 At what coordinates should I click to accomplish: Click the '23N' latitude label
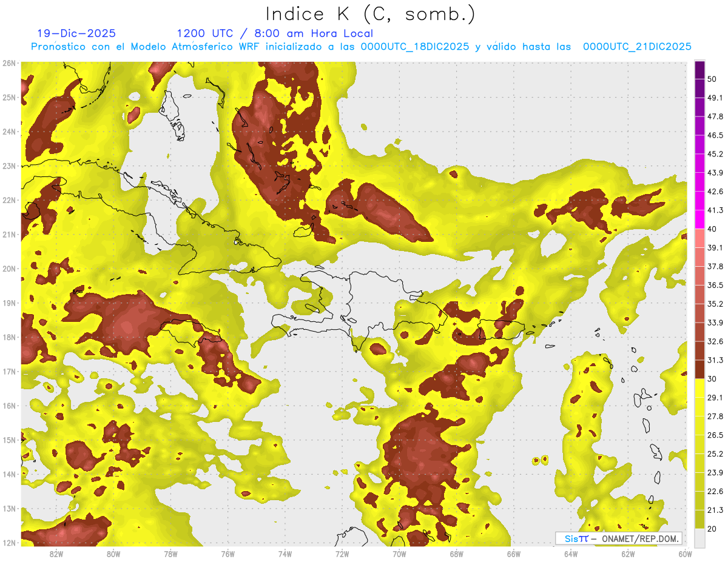coord(8,166)
